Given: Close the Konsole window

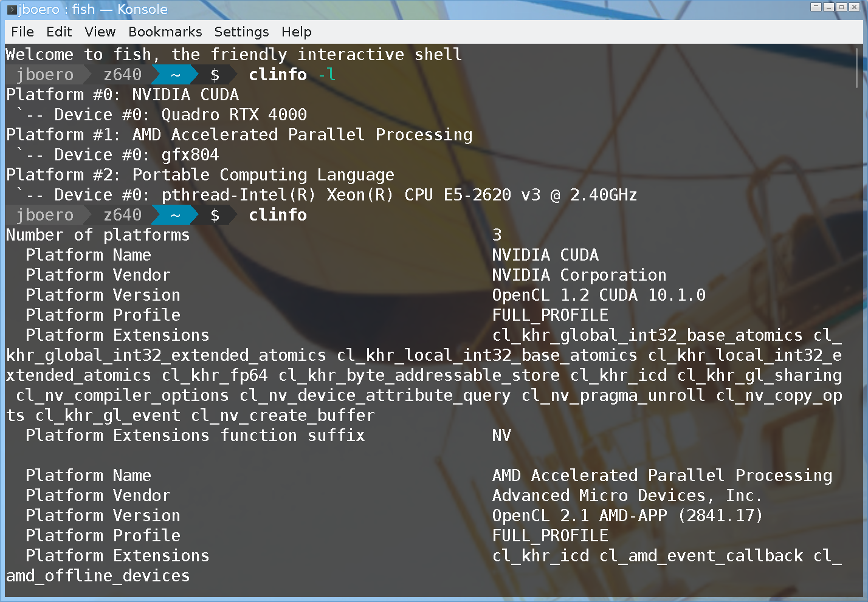Looking at the screenshot, I should coord(854,7).
